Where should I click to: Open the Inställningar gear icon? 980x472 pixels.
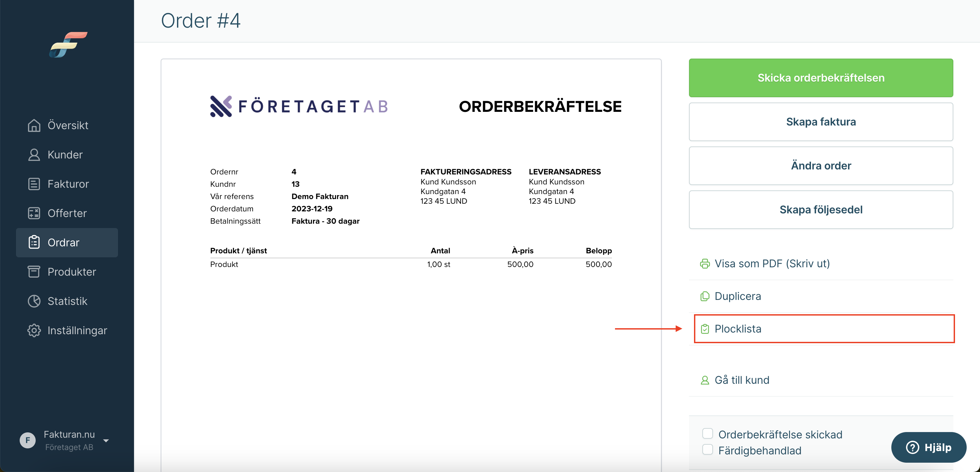point(34,330)
